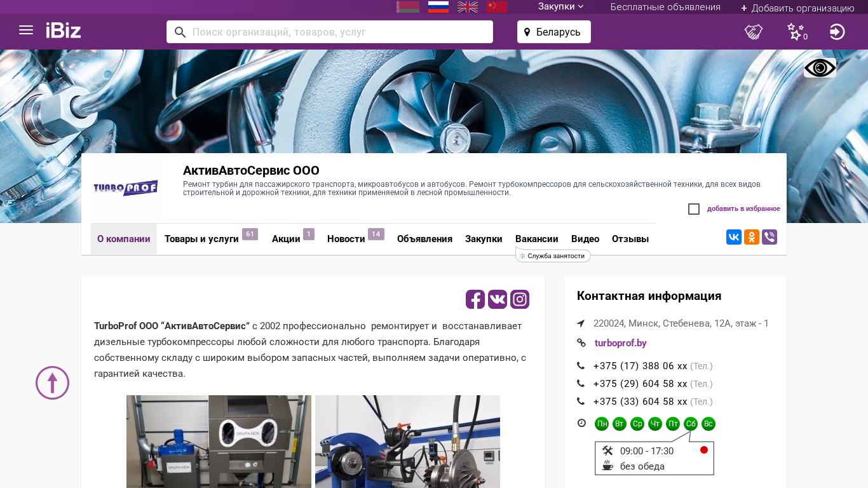
Task: Go to iBiz home logo
Action: click(x=64, y=30)
